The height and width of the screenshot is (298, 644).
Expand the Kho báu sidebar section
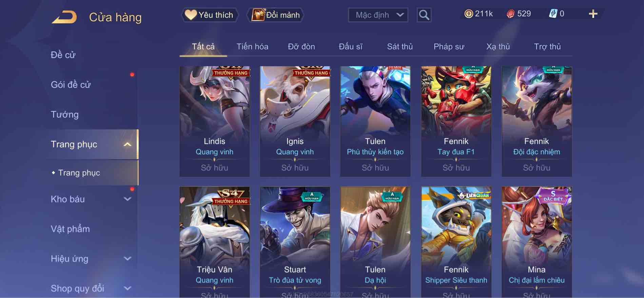coord(127,199)
